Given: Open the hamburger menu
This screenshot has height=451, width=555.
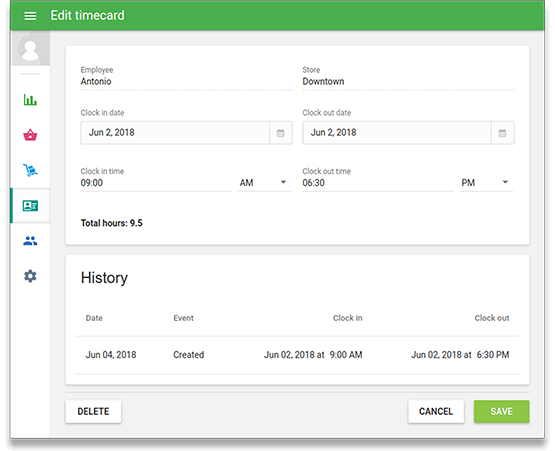Looking at the screenshot, I should pos(30,16).
